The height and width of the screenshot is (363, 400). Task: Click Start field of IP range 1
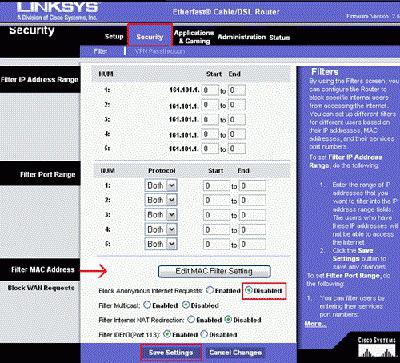210,90
